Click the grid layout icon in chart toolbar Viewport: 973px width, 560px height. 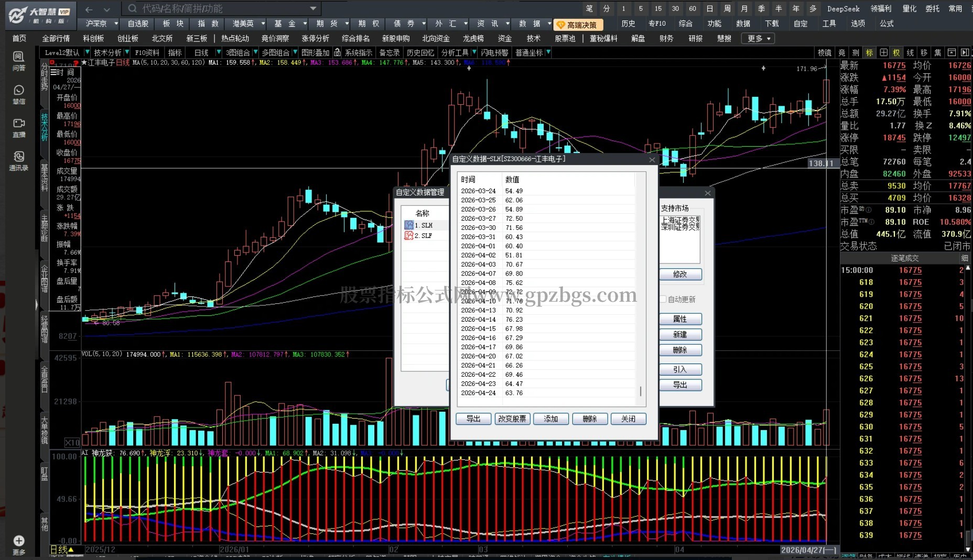883,52
